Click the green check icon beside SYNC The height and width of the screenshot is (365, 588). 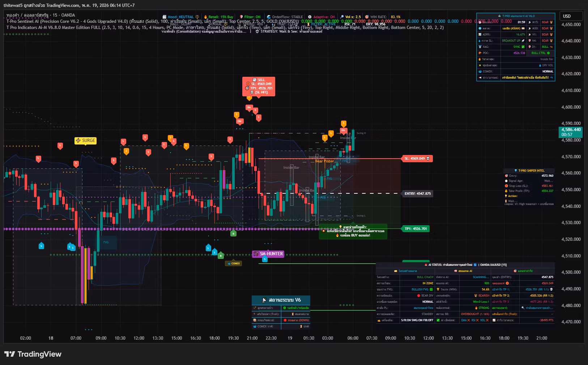[523, 47]
